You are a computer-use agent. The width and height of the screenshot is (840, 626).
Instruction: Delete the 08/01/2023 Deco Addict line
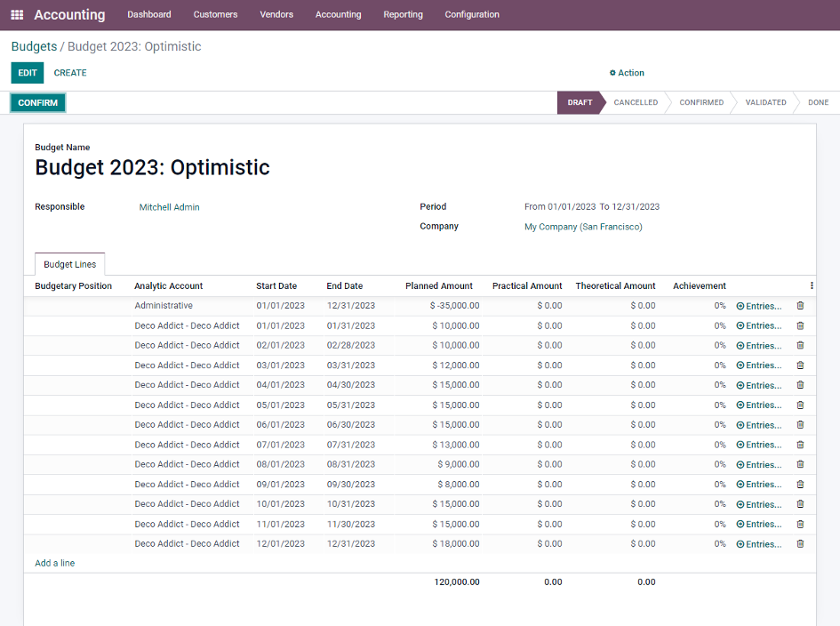tap(800, 464)
